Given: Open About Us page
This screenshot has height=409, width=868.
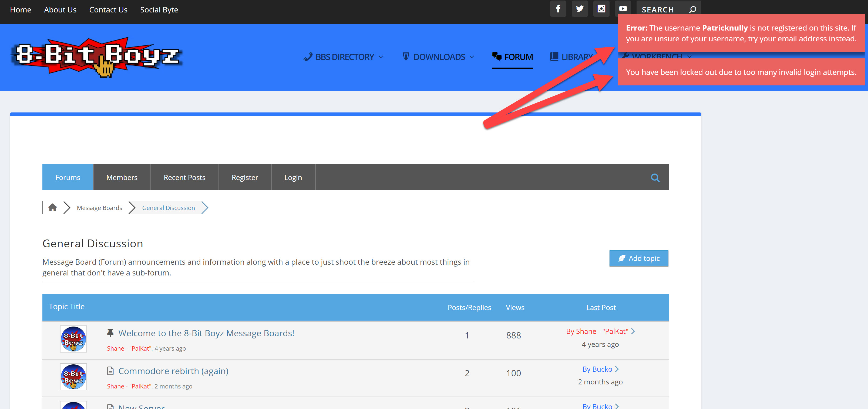Looking at the screenshot, I should tap(60, 10).
